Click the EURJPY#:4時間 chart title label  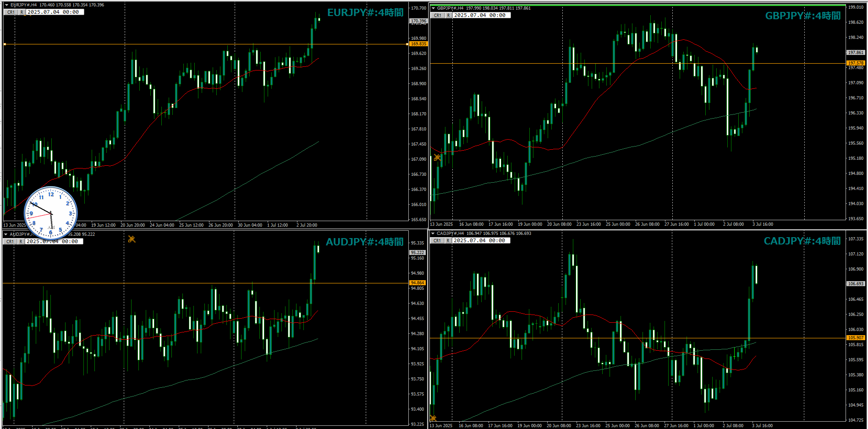coord(365,13)
